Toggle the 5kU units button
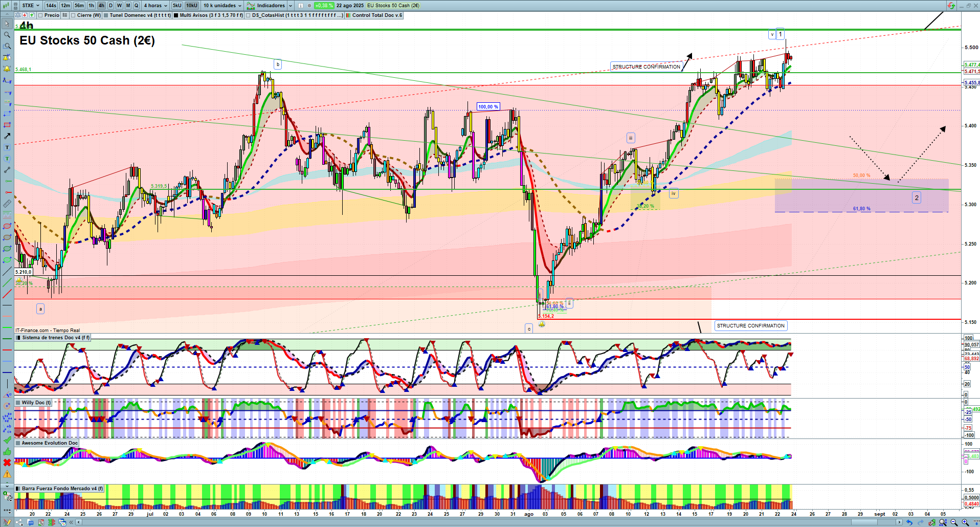 point(177,6)
